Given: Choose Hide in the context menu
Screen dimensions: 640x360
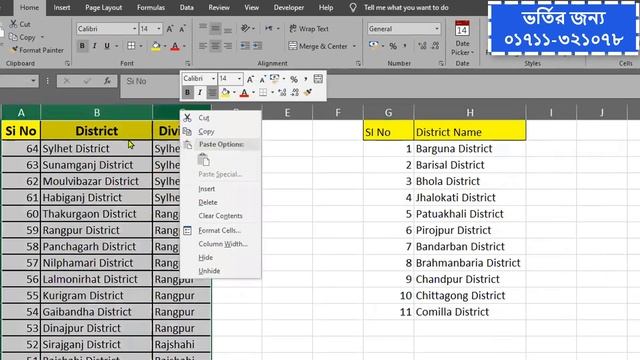Looking at the screenshot, I should pos(220,258).
